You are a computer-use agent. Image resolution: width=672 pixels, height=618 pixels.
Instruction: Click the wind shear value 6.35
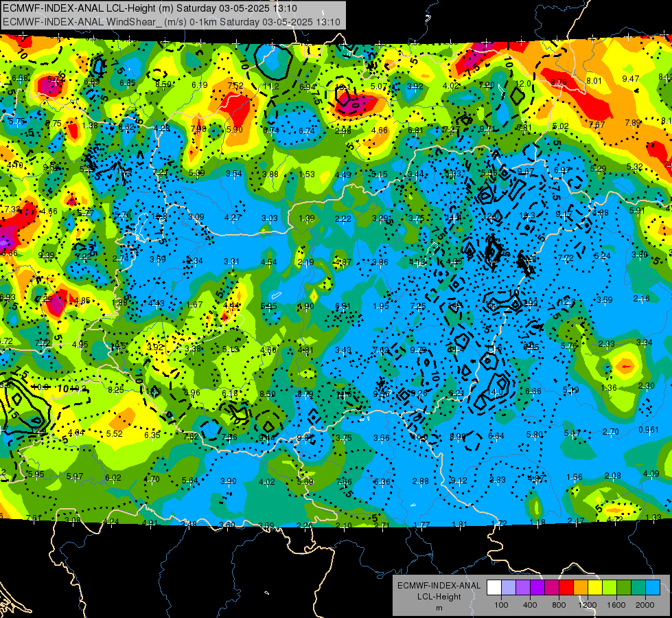click(152, 435)
